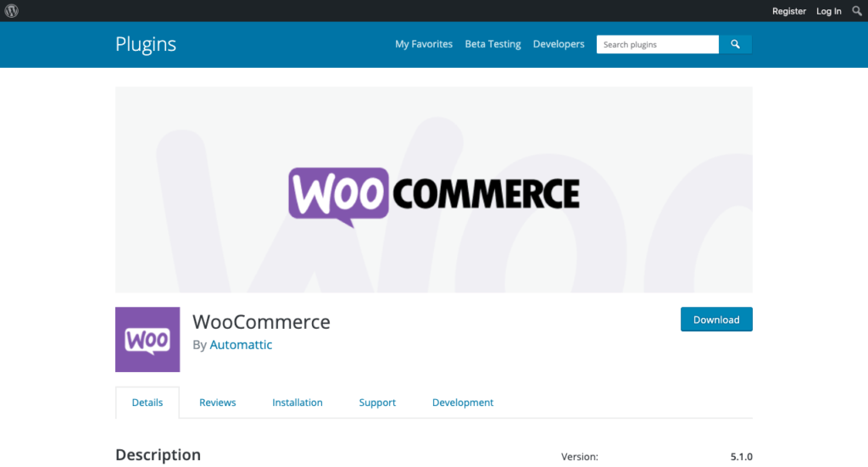868x467 pixels.
Task: Click the purple Woo plugin icon
Action: [147, 339]
